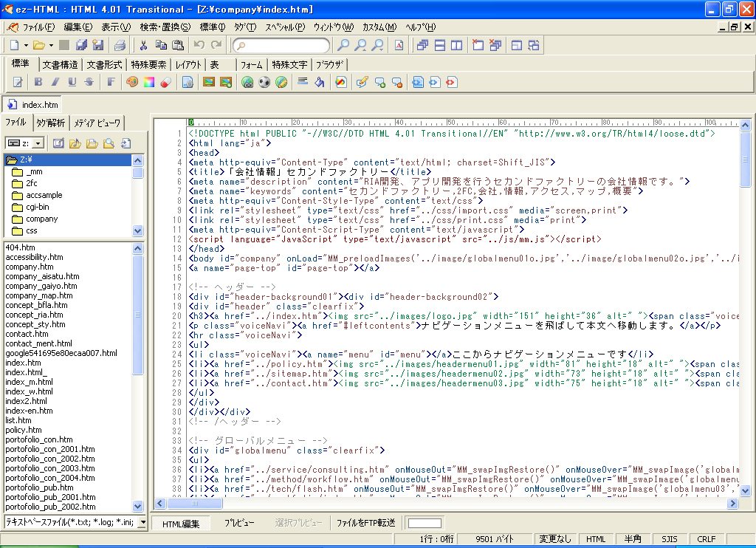Select the Z:¥ root folder
The width and height of the screenshot is (756, 548).
pyautogui.click(x=67, y=160)
